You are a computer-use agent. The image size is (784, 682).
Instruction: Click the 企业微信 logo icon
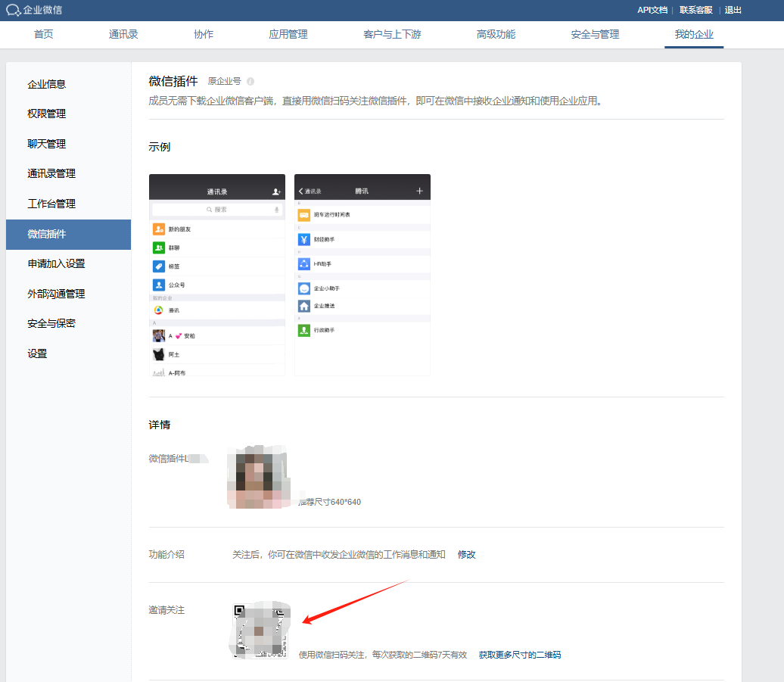[x=13, y=10]
